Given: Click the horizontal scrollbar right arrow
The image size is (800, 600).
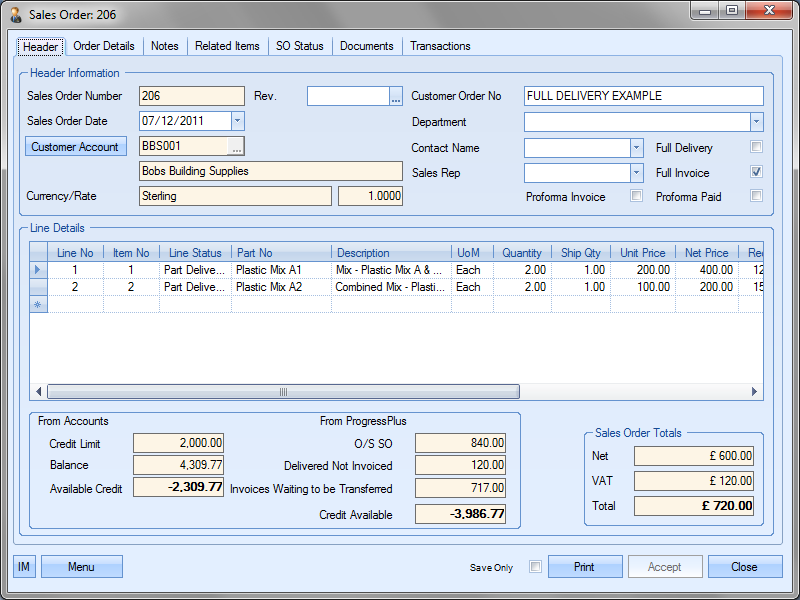Looking at the screenshot, I should pos(755,392).
